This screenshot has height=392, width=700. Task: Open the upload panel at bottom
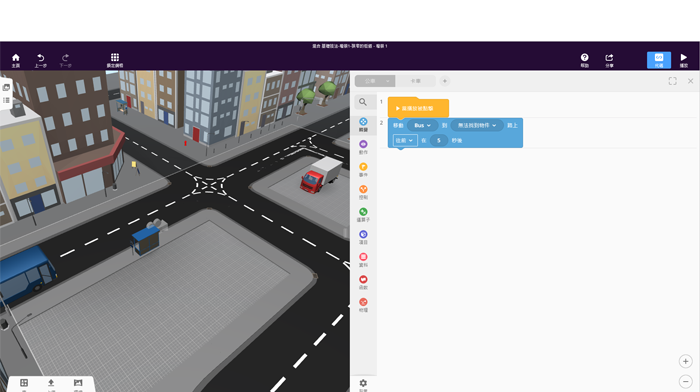[51, 384]
